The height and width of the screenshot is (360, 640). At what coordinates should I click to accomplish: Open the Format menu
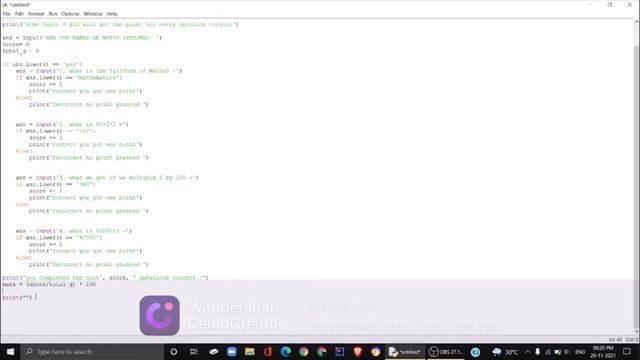point(36,14)
